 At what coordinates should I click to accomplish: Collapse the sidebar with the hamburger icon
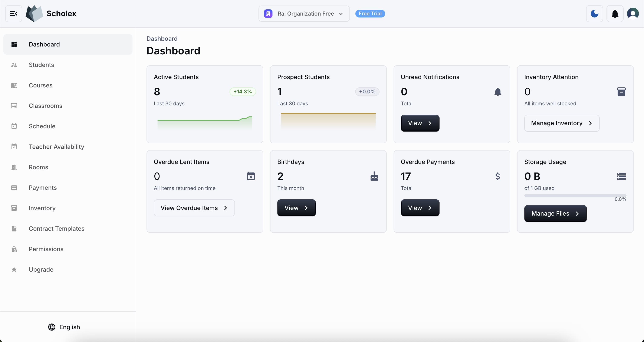pos(13,13)
